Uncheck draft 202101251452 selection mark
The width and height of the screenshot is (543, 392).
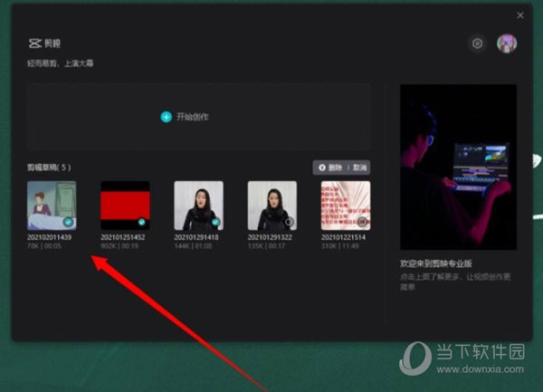coord(142,222)
